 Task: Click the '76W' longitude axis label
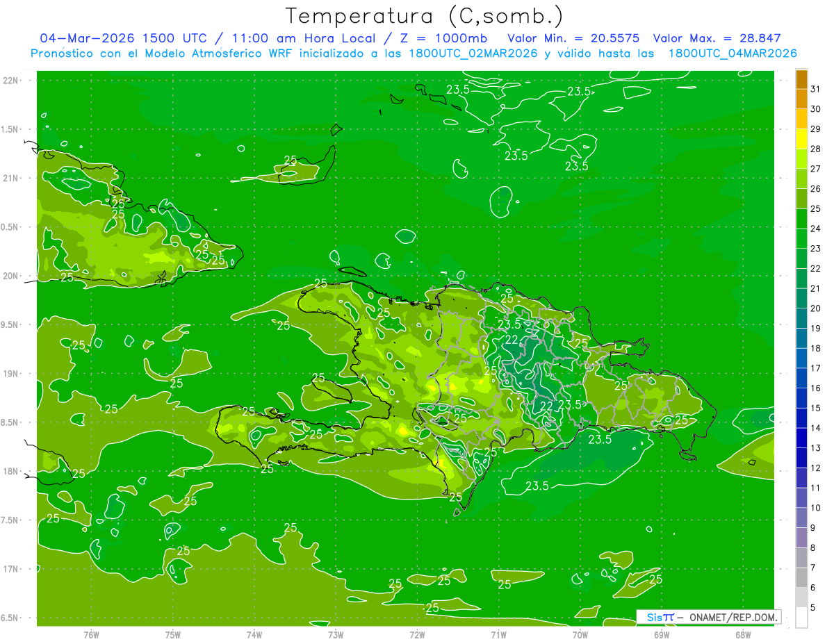coord(91,634)
